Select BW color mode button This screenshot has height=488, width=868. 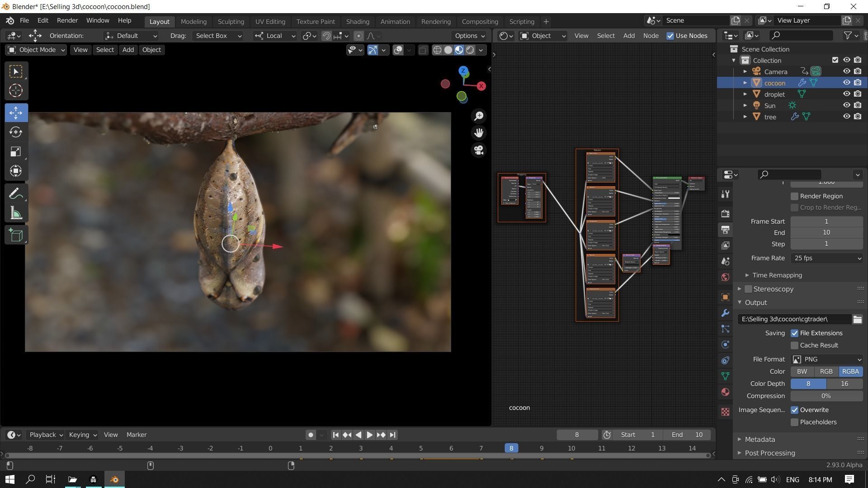(802, 371)
